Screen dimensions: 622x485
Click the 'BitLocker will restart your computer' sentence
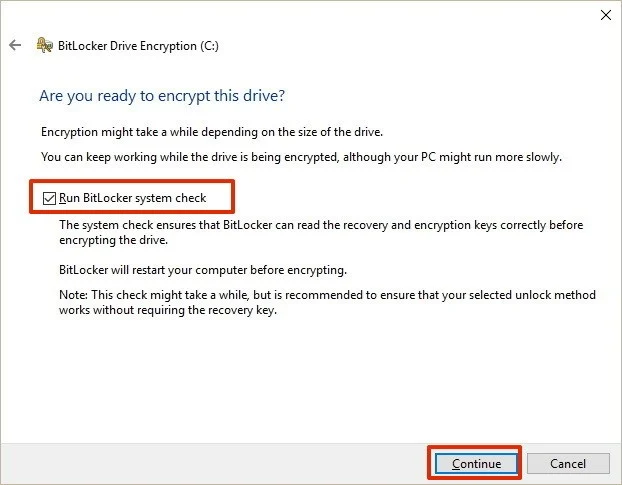coord(203,270)
